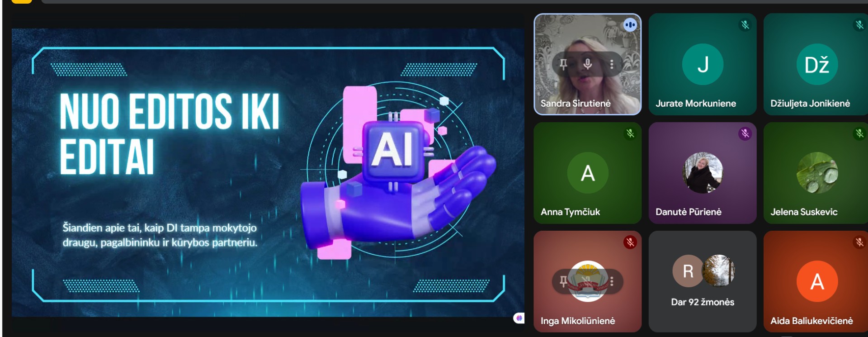Click the small icon at slide's bottom-right corner
The height and width of the screenshot is (337, 868).
pyautogui.click(x=519, y=318)
